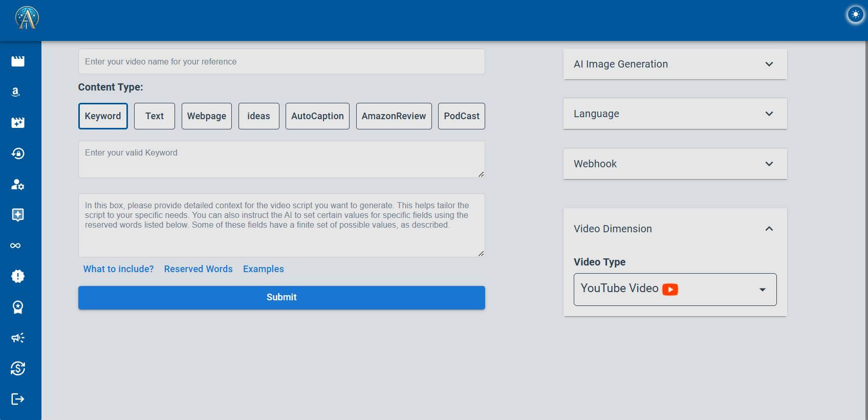Toggle light/dark theme sun button

(x=855, y=15)
